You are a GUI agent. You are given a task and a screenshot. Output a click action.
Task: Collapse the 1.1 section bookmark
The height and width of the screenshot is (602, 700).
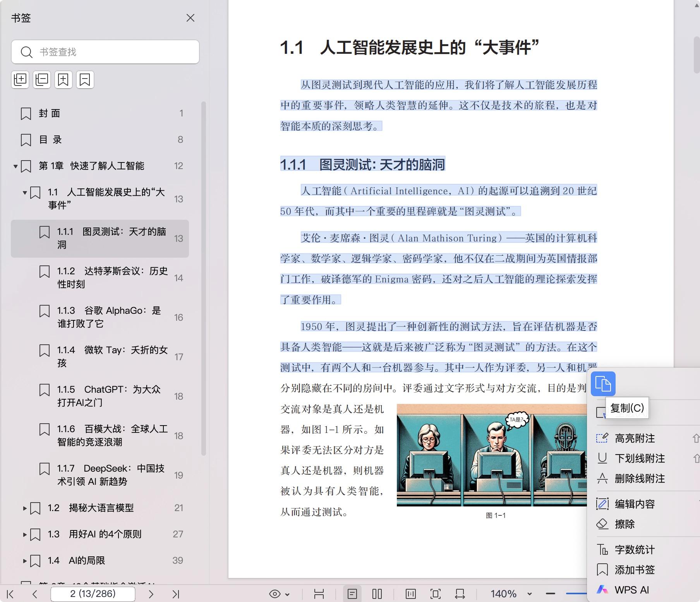click(x=25, y=192)
